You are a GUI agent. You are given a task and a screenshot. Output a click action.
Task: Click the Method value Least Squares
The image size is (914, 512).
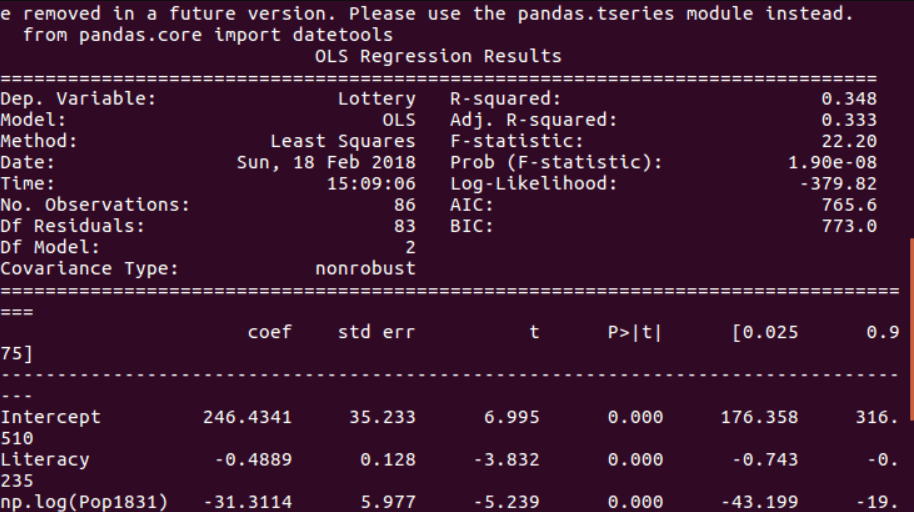(342, 142)
